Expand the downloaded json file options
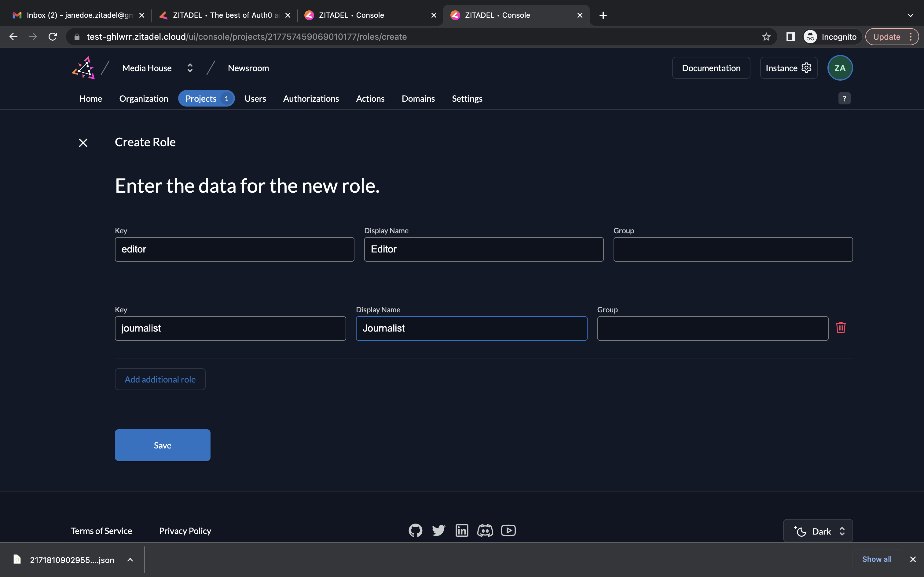This screenshot has width=924, height=577. [130, 560]
